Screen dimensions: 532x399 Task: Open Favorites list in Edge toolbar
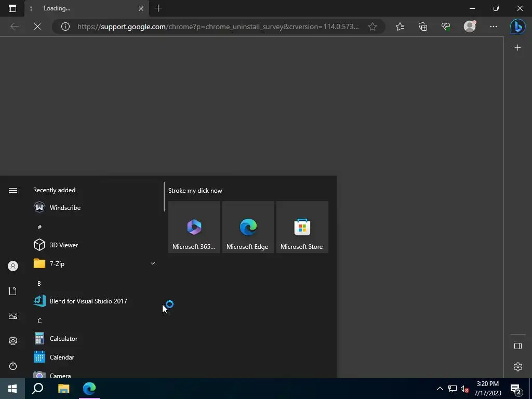click(x=400, y=26)
